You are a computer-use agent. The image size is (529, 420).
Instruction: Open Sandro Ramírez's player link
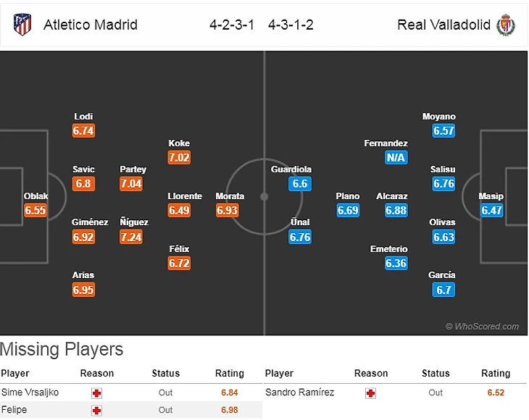tap(300, 392)
